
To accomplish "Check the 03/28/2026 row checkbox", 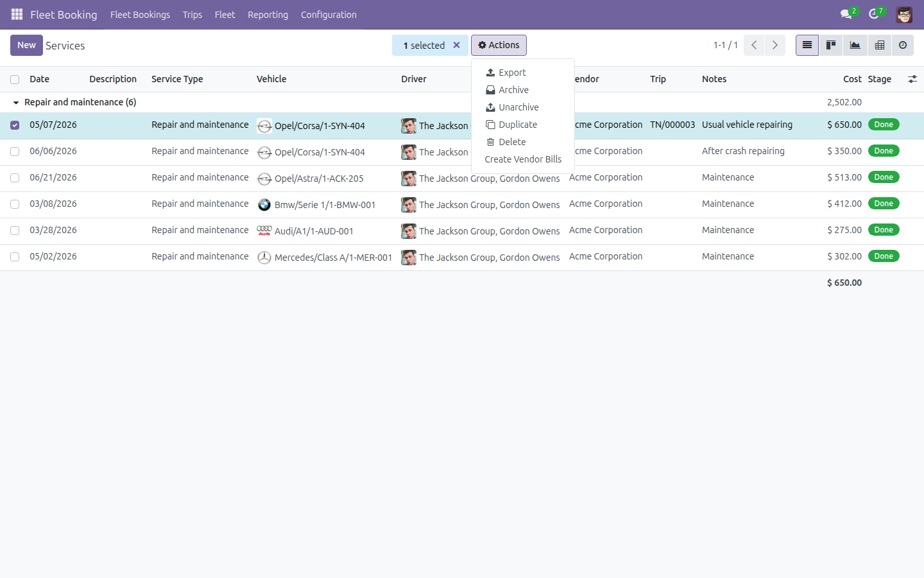I will [x=15, y=231].
